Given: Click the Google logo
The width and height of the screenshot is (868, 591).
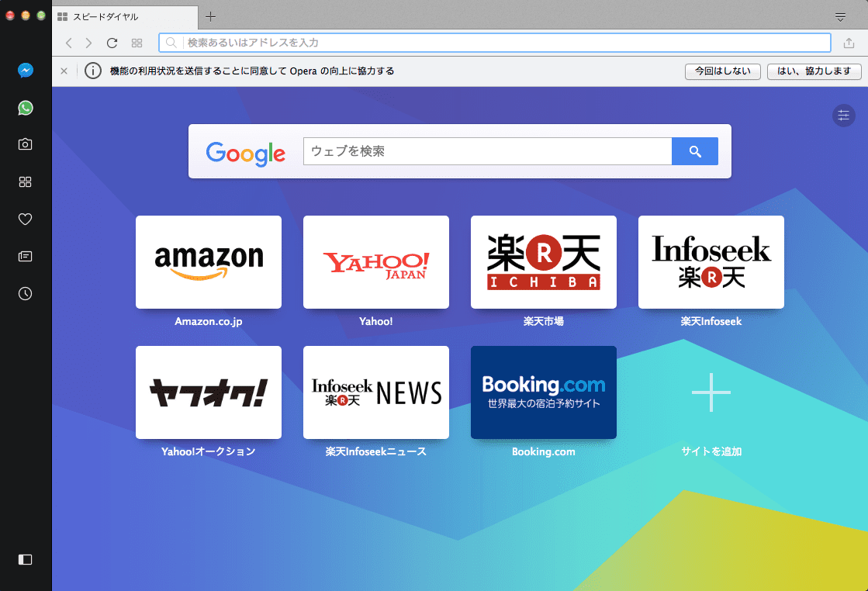Looking at the screenshot, I should click(246, 154).
